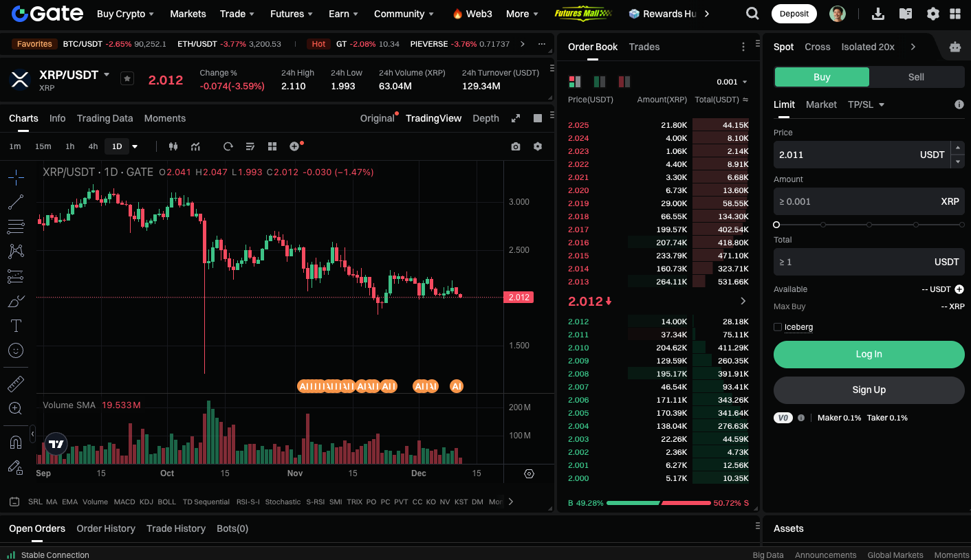Image resolution: width=971 pixels, height=560 pixels.
Task: Click the Amount input field
Action: point(869,201)
